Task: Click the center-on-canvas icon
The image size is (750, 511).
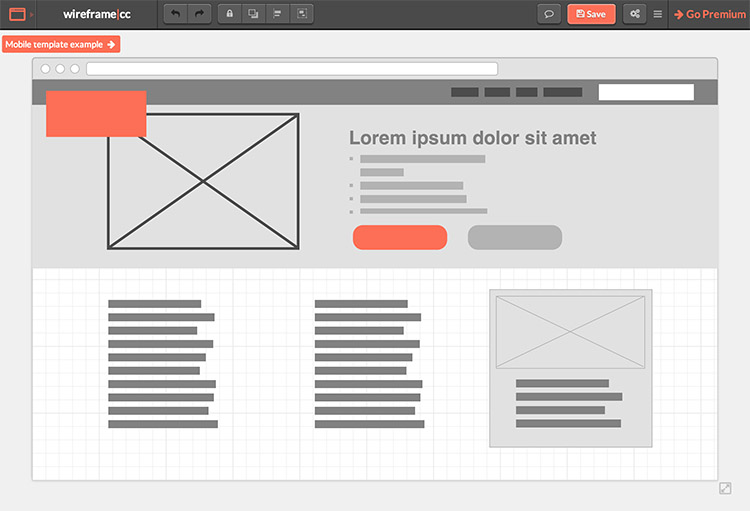Action: (x=301, y=14)
